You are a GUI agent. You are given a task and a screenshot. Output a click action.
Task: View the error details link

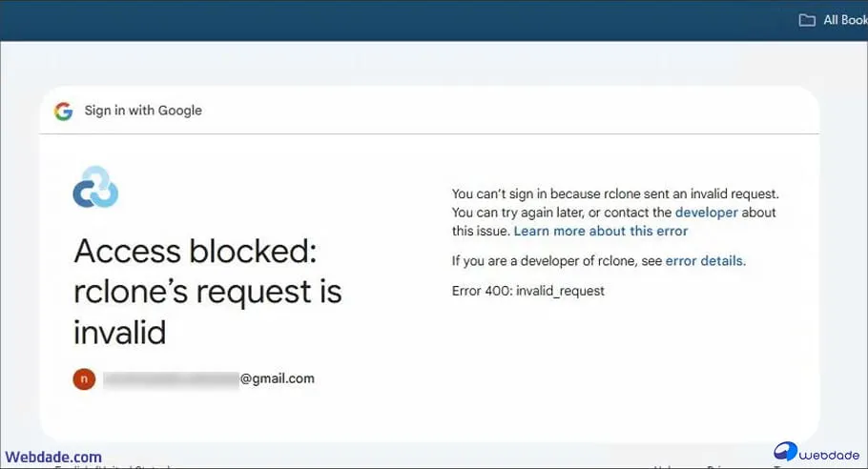point(705,260)
